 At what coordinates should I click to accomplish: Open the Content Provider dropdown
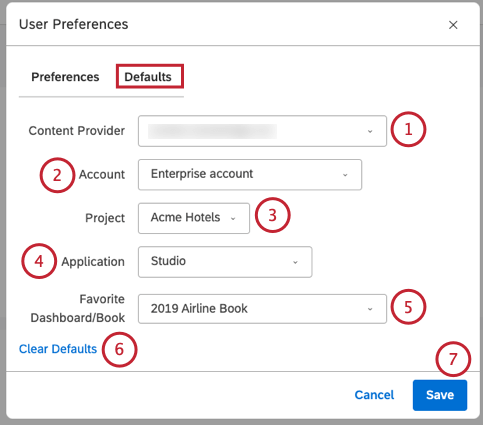coord(262,131)
